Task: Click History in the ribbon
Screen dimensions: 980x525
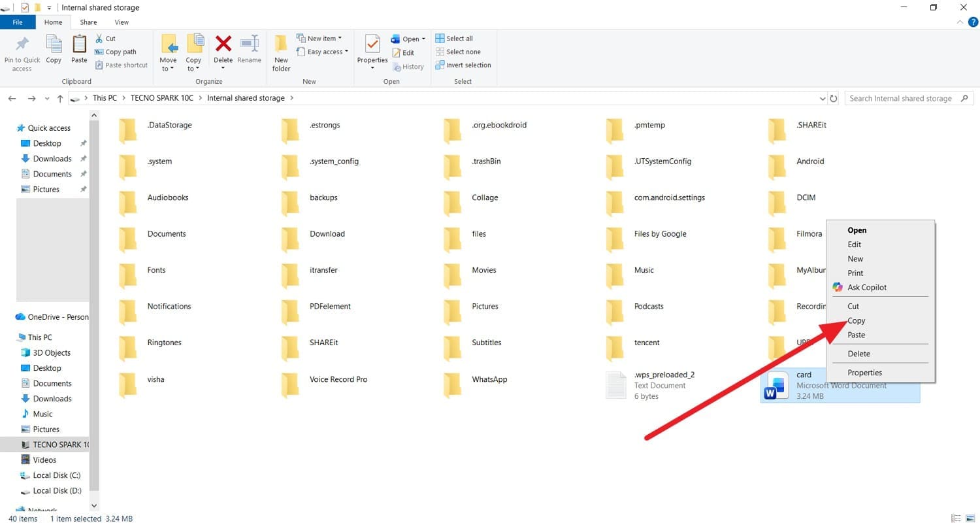Action: point(408,67)
